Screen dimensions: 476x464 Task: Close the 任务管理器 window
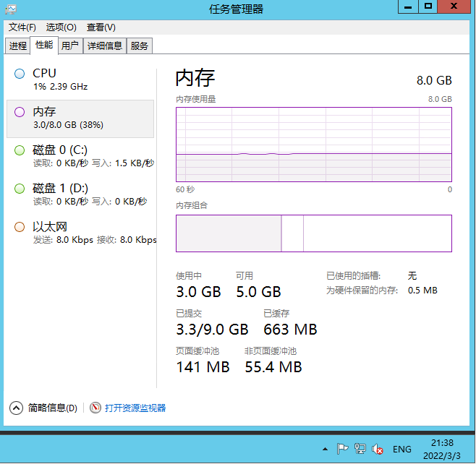[454, 7]
